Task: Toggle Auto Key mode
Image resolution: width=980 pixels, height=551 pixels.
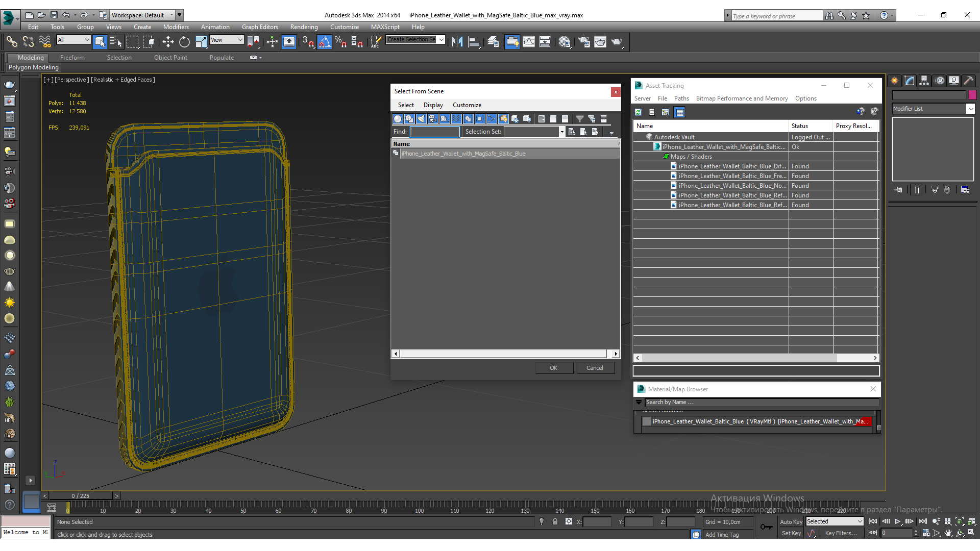Action: tap(791, 521)
